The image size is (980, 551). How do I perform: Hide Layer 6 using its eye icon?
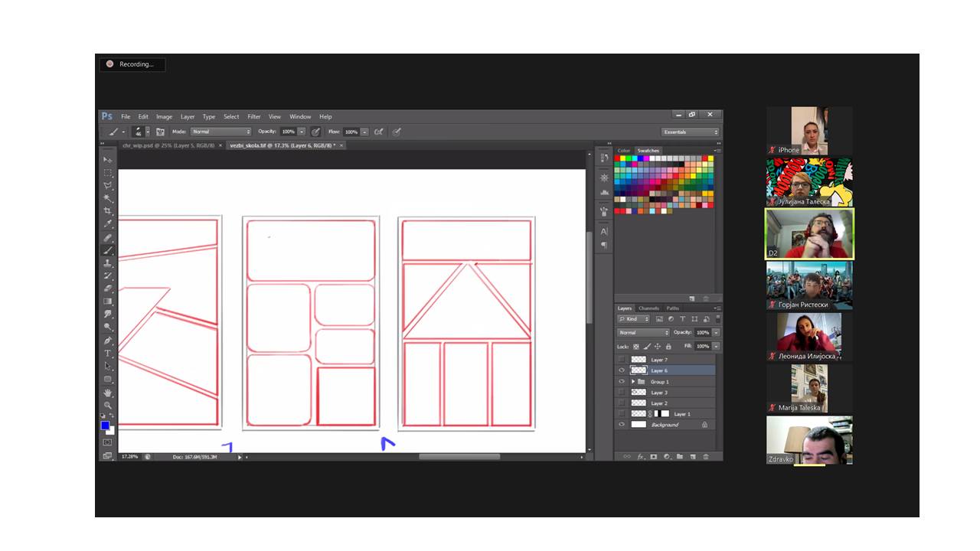(x=622, y=370)
